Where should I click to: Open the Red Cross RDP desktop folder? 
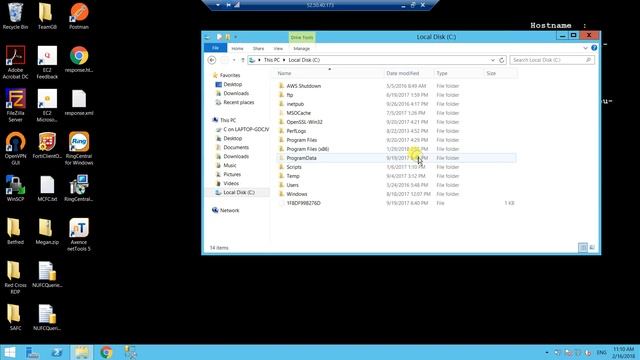tap(16, 278)
